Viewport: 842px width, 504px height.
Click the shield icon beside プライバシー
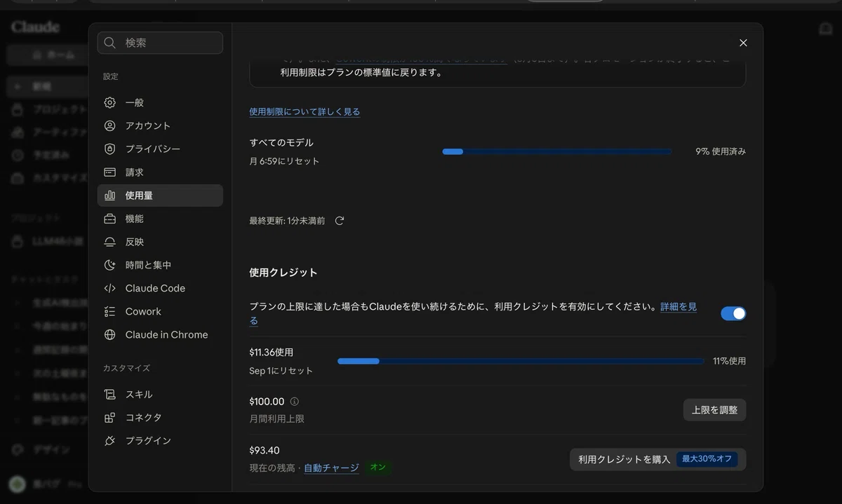pos(109,149)
